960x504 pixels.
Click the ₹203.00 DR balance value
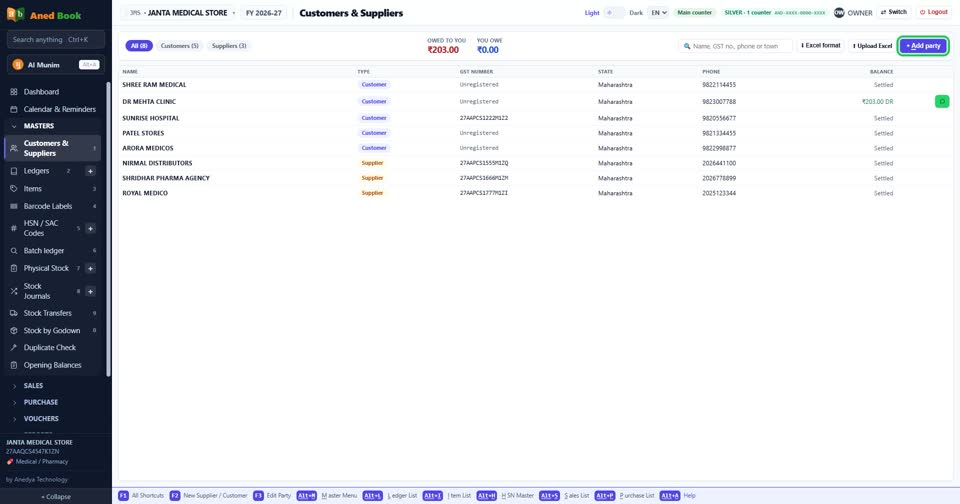pyautogui.click(x=877, y=102)
